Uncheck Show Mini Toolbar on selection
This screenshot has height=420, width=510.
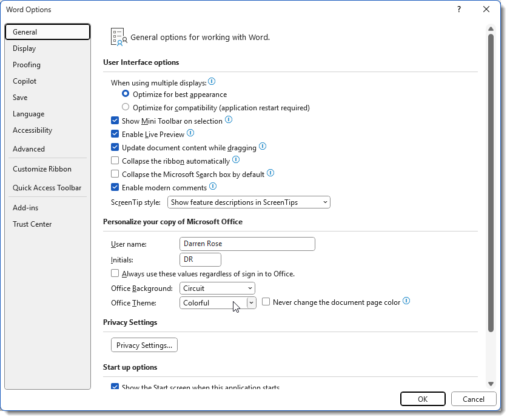point(115,121)
